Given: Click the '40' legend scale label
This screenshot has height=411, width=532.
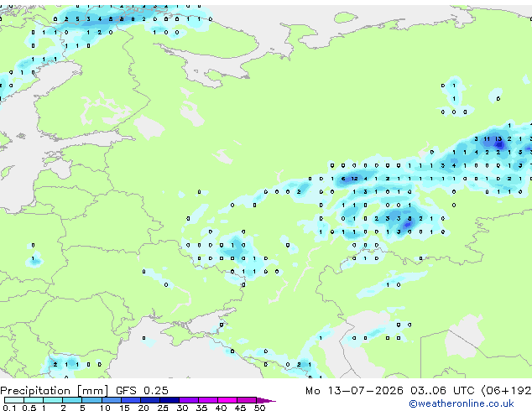Looking at the screenshot, I should (221, 408).
